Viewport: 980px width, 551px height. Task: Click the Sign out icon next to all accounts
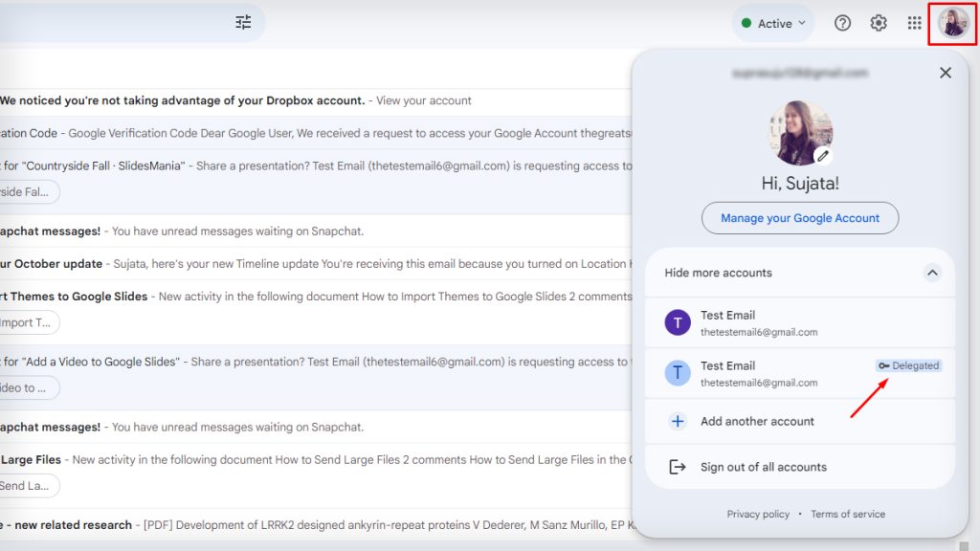[676, 466]
